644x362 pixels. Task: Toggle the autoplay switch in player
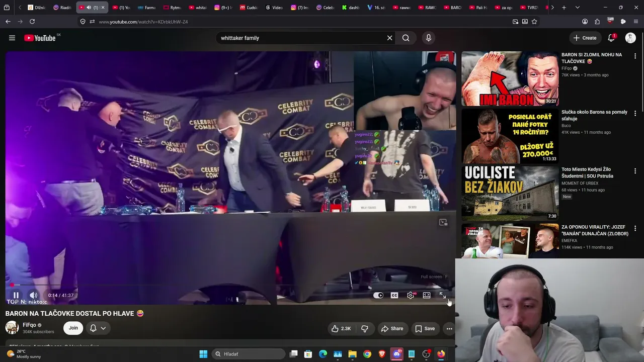point(378,295)
